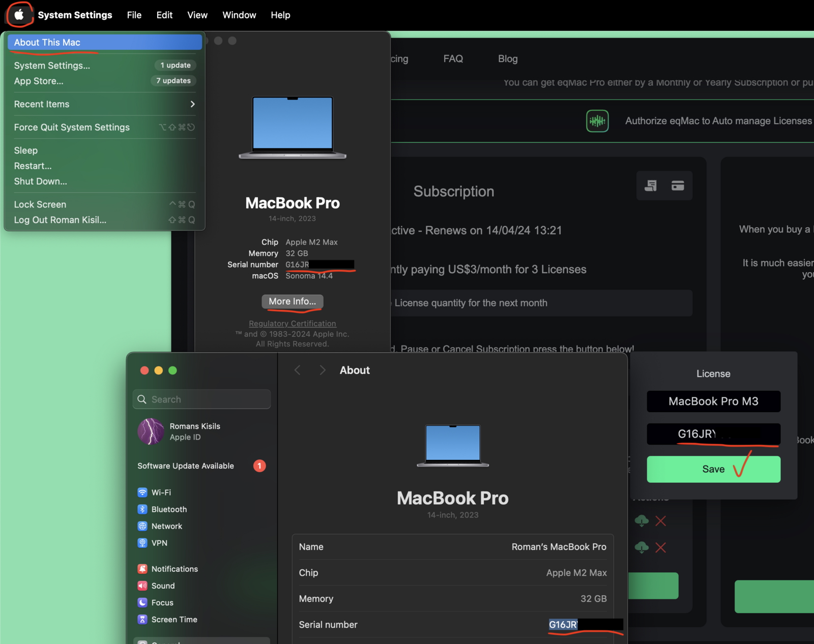Go back using the About back chevron
The height and width of the screenshot is (644, 814).
[x=298, y=370]
